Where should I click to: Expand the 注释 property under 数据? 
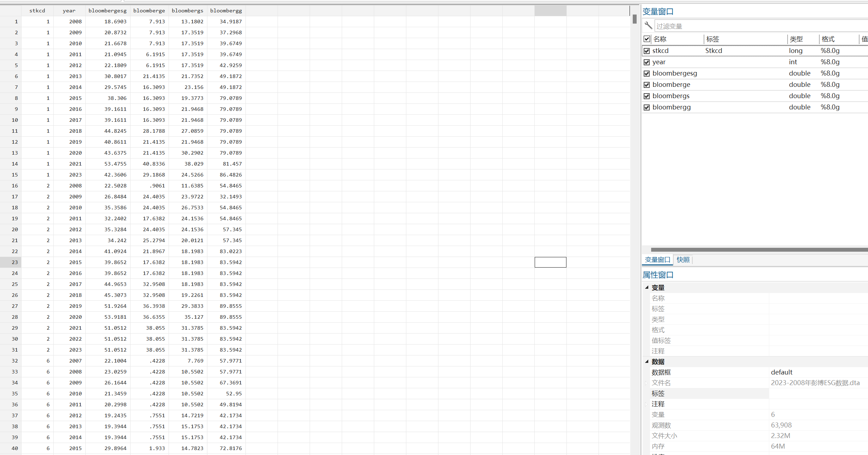tap(646, 404)
